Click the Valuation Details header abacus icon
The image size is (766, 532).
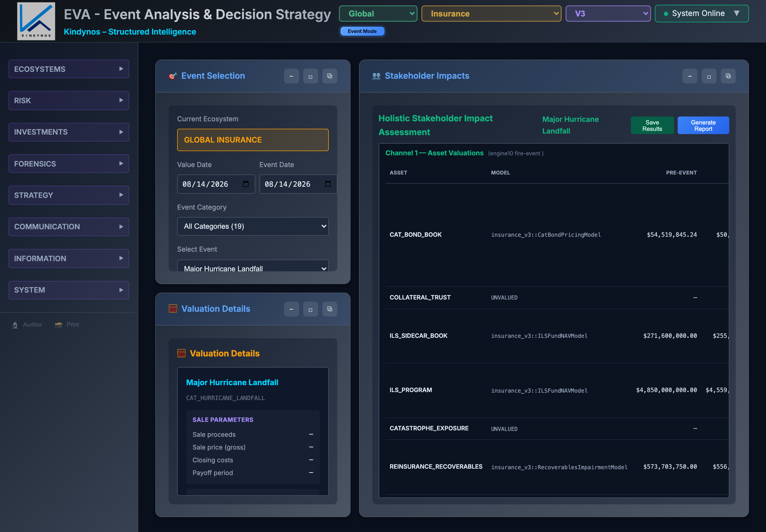[x=173, y=309]
